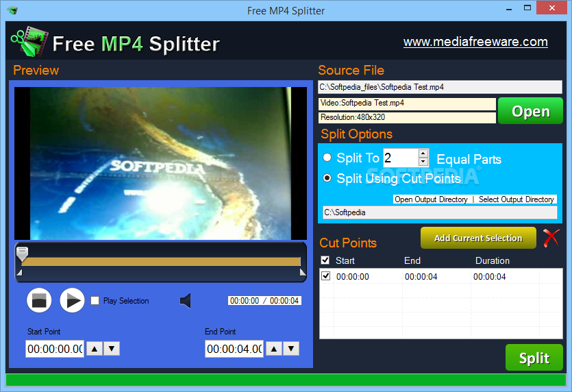The width and height of the screenshot is (572, 392).
Task: Click the Free MP4 Splitter logo icon
Action: click(x=29, y=42)
